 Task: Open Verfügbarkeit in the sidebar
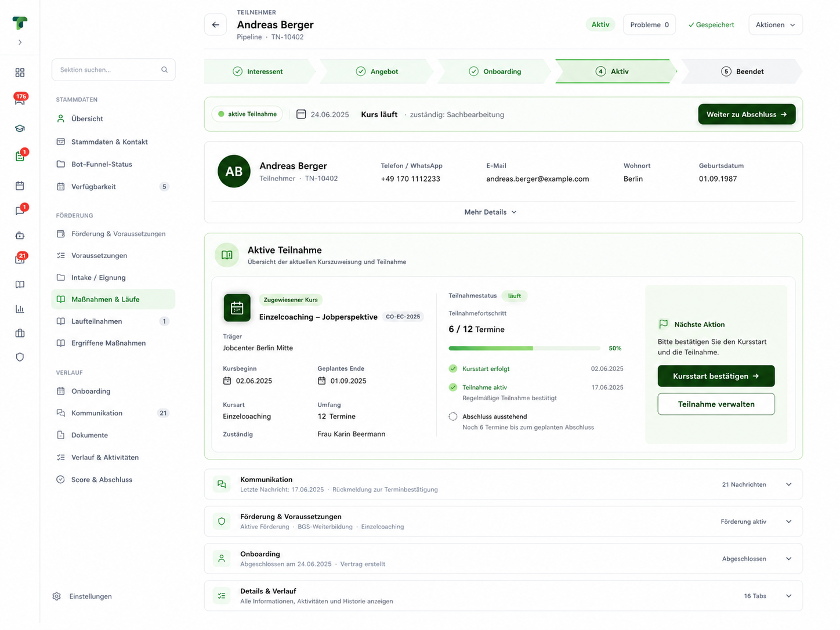click(x=114, y=187)
